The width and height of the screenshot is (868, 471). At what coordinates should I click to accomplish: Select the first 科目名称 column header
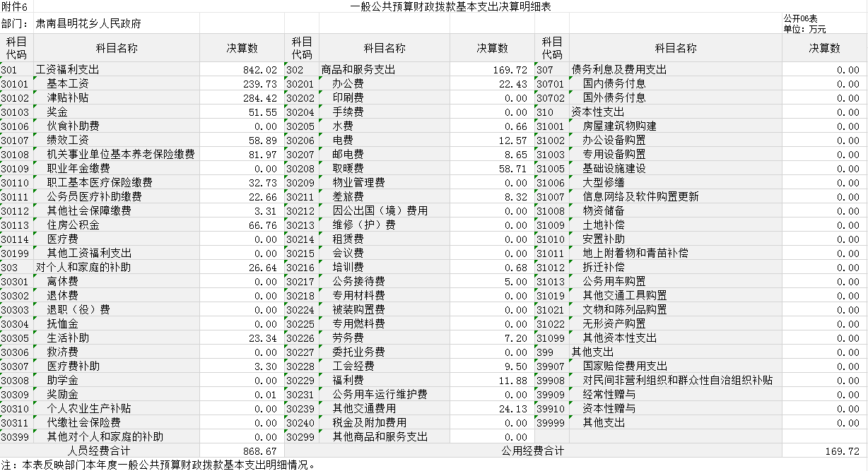[117, 48]
